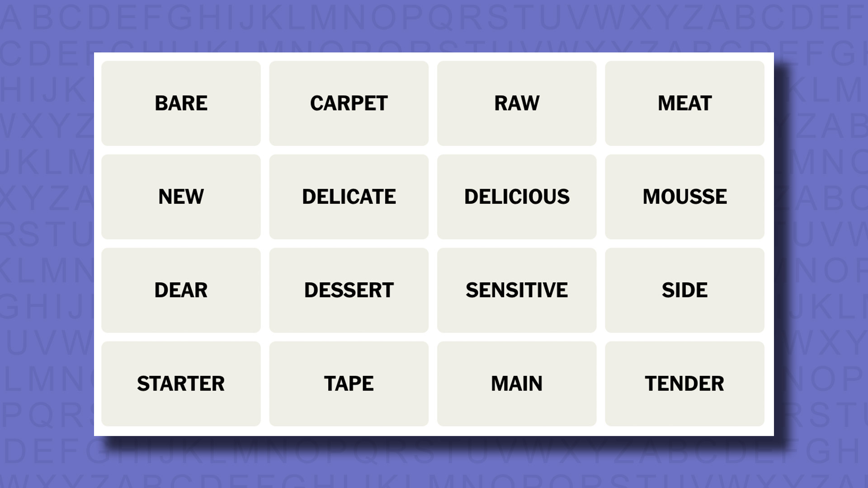Select the CARPET card

click(349, 103)
